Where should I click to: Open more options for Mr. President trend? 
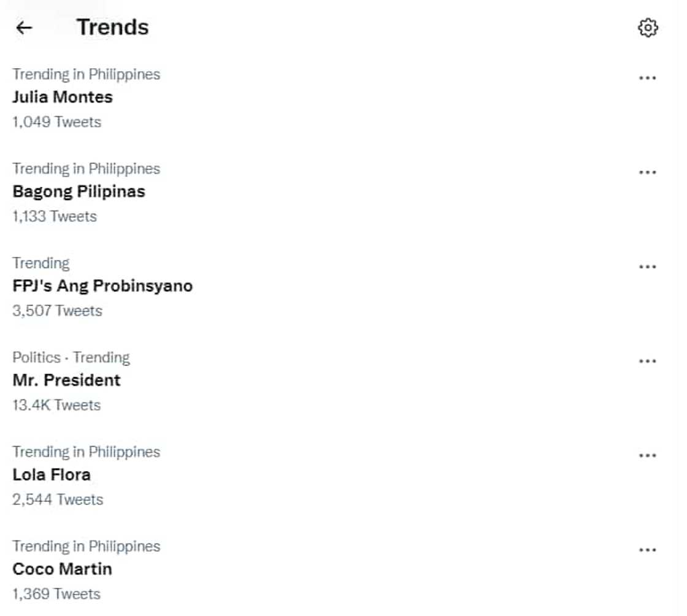pos(648,361)
